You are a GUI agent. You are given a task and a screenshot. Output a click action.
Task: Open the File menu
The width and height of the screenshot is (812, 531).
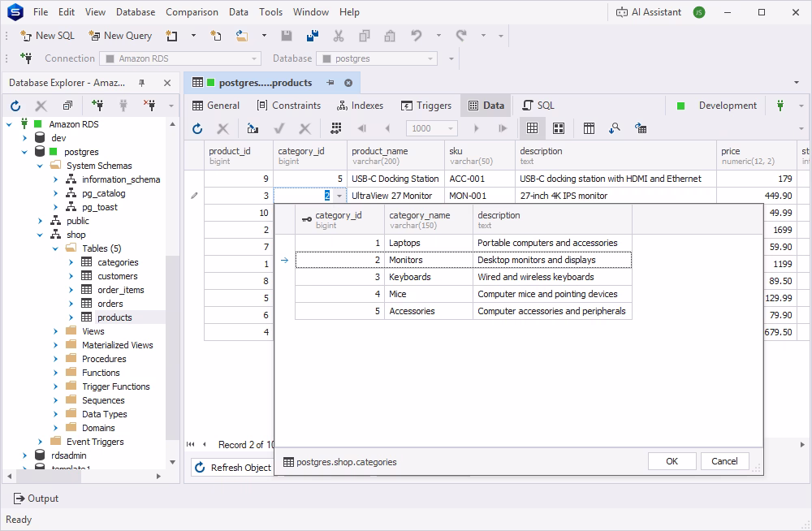point(41,12)
